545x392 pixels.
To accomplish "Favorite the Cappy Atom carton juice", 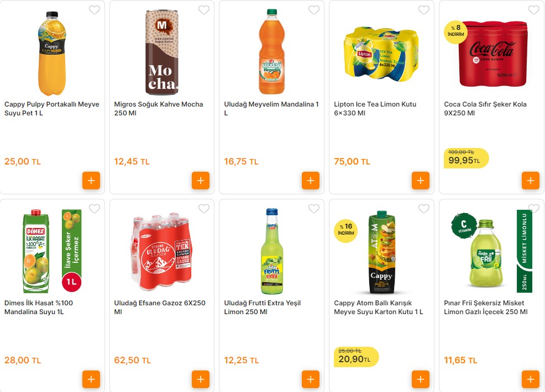I will [x=424, y=209].
